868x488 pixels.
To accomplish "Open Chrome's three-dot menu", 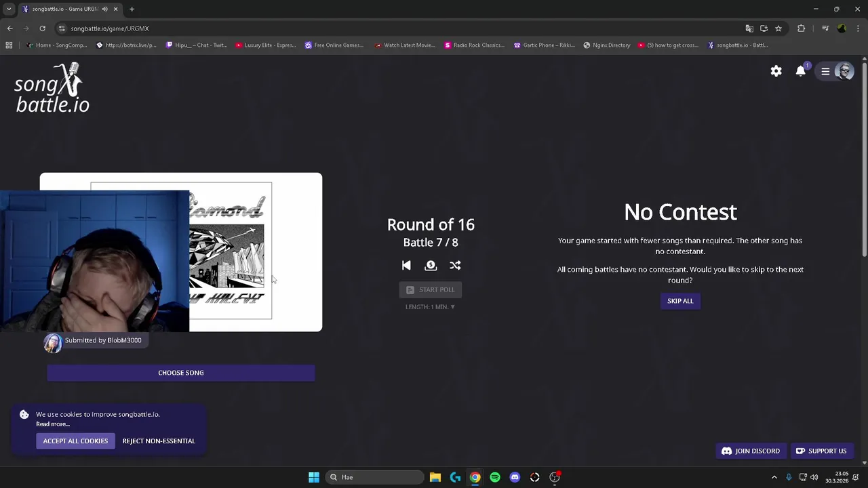I will 858,28.
